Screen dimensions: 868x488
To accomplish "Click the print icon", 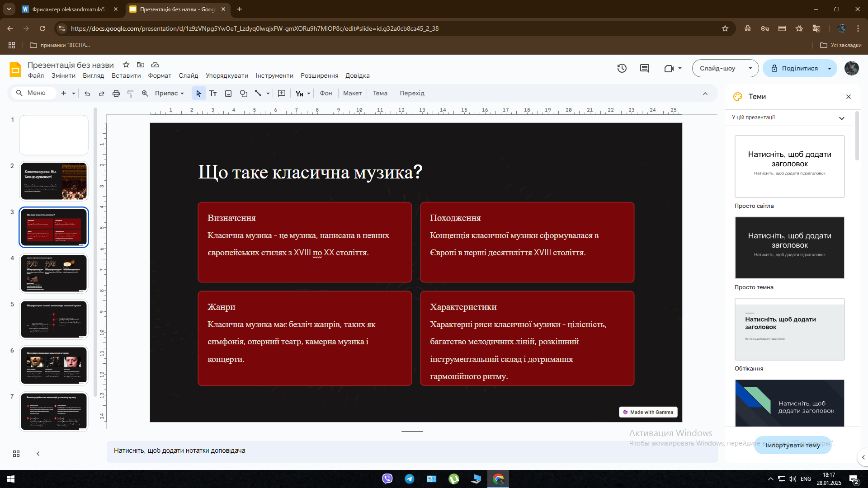I will tap(116, 94).
